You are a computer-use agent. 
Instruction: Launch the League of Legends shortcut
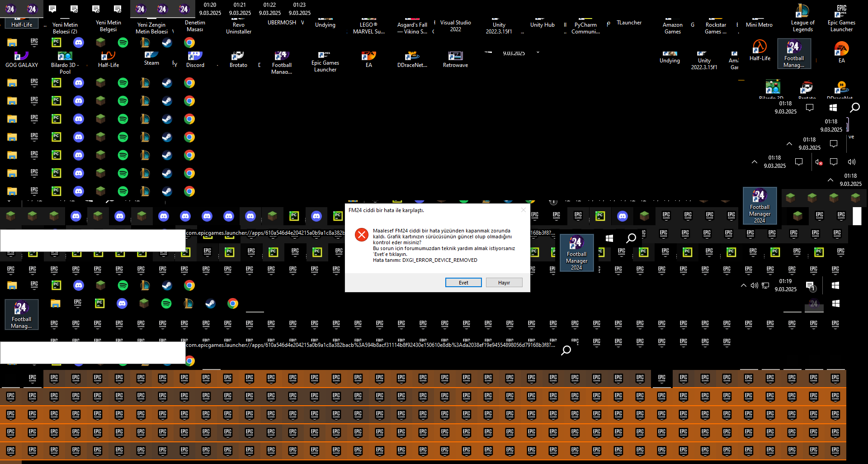pyautogui.click(x=803, y=18)
